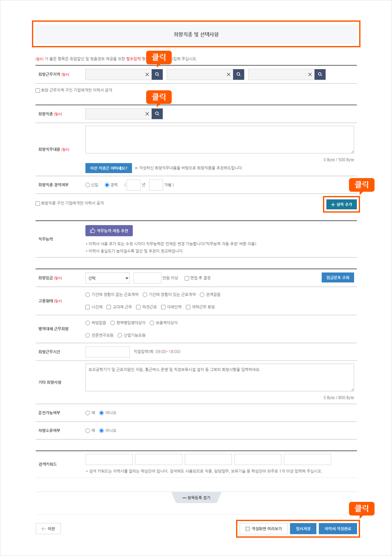Image resolution: width=392 pixels, height=556 pixels.
Task: Clear third 희망근무지역 field with X icon
Action: pyautogui.click(x=310, y=75)
